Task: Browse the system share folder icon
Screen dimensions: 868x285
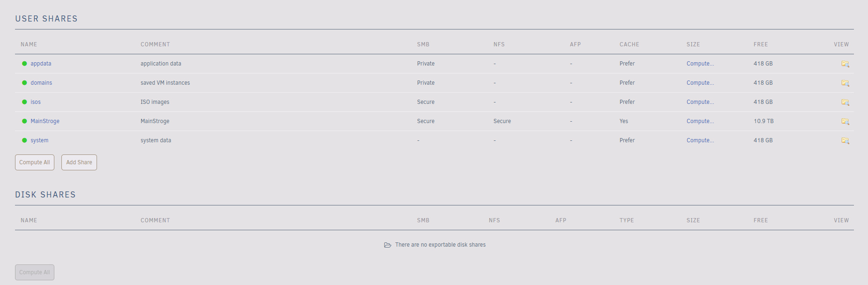Action: [x=845, y=141]
